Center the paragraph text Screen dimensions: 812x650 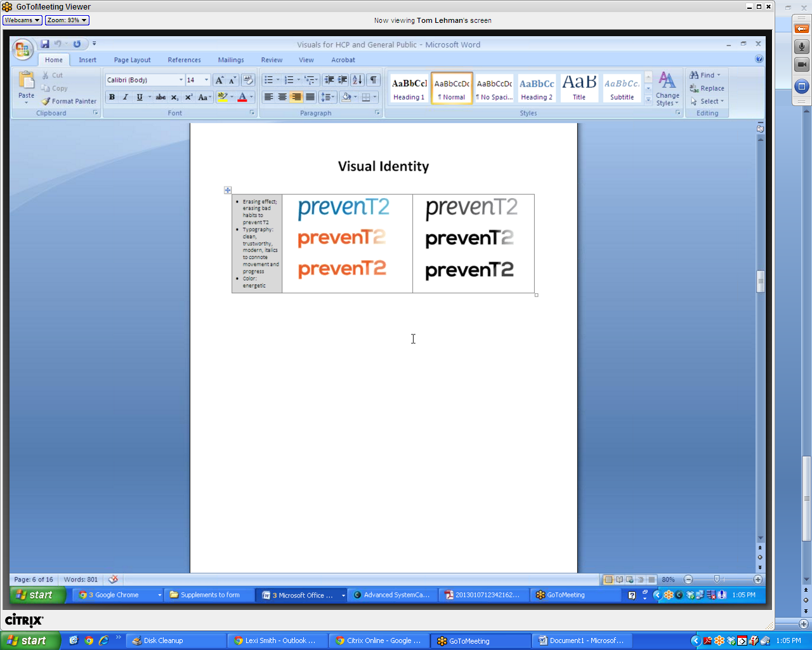(x=282, y=97)
